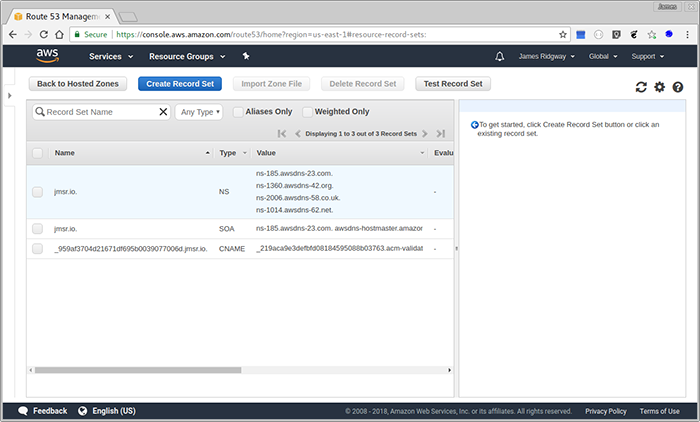Open the gear settings icon
The width and height of the screenshot is (700, 422).
[659, 87]
